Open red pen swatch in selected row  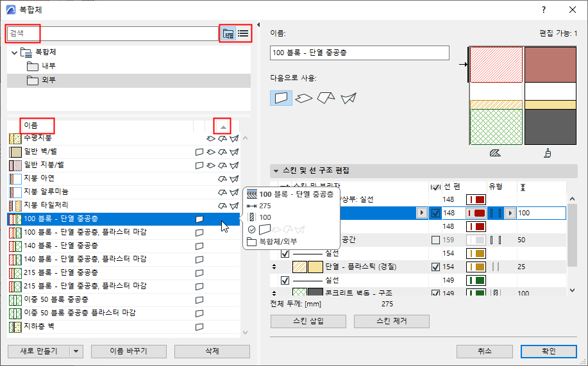tap(476, 213)
